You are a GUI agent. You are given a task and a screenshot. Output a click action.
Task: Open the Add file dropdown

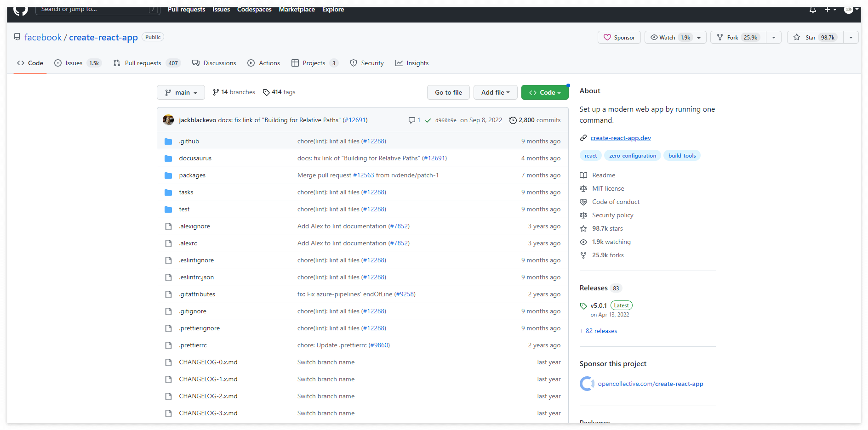click(x=496, y=92)
